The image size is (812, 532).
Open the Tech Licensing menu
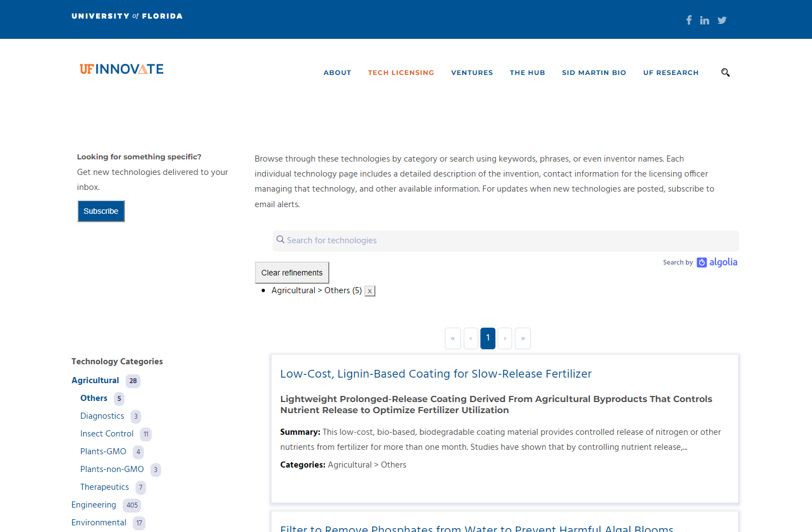click(400, 73)
